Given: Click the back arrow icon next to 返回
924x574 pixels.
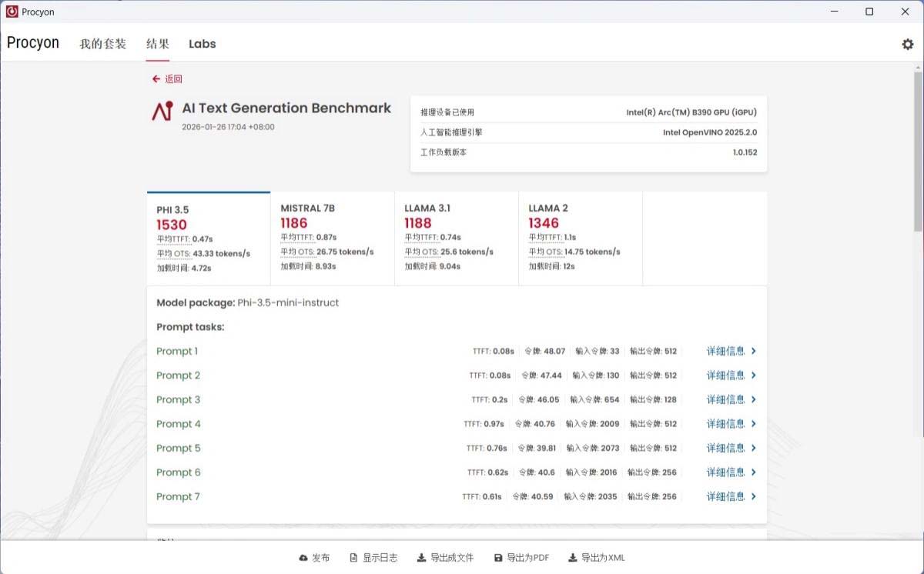Looking at the screenshot, I should (156, 78).
